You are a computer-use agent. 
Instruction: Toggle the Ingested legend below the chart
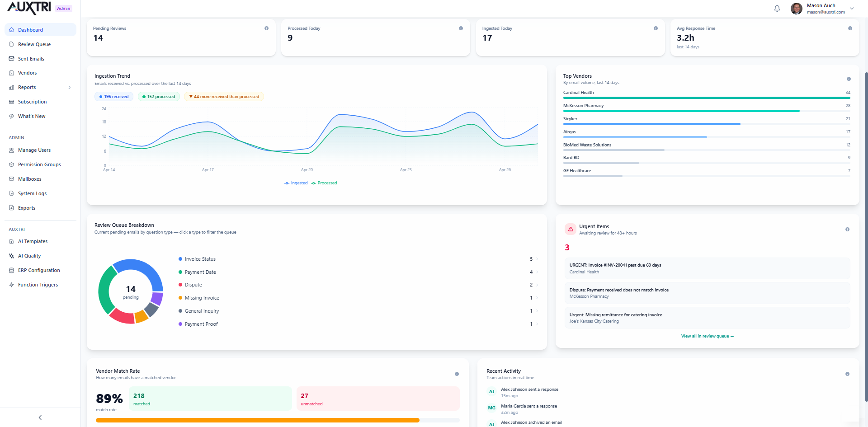point(296,183)
